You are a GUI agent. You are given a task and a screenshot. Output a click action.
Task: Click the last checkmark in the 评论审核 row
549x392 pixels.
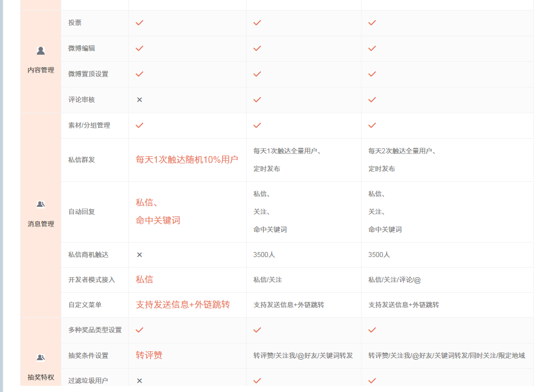pos(372,100)
